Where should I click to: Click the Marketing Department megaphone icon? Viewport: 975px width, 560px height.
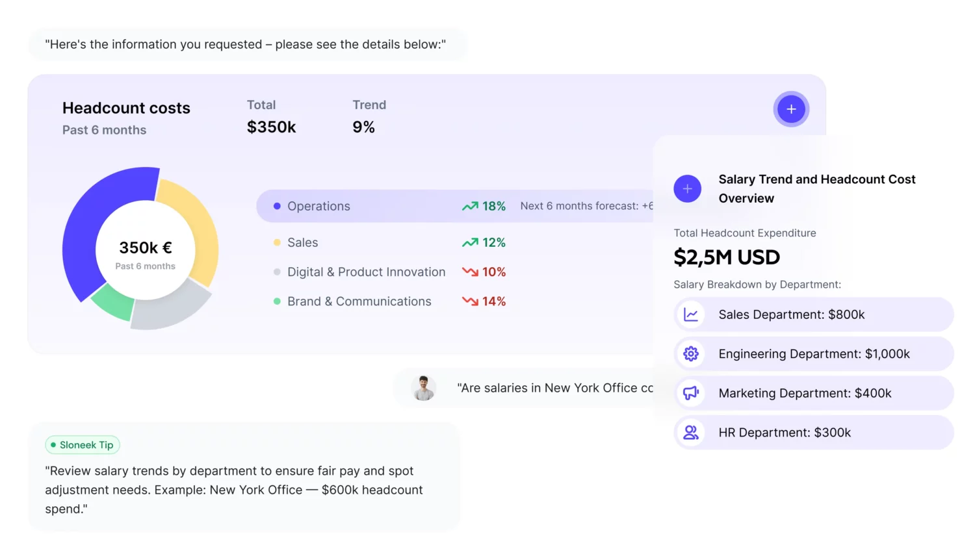(x=691, y=393)
